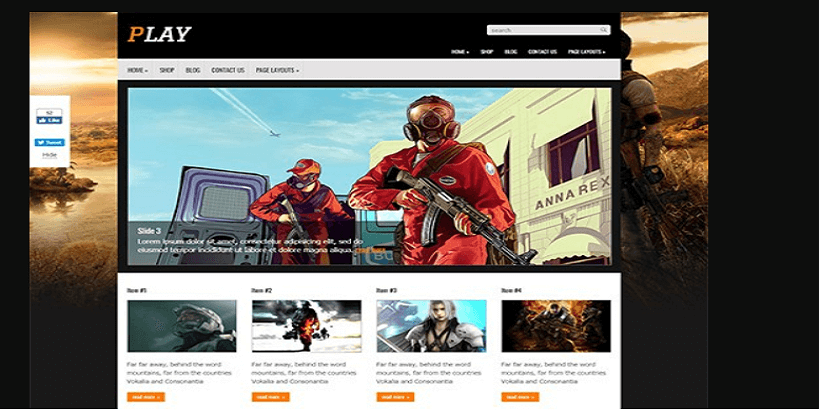Click the Item #1 heading
This screenshot has width=820, height=410.
pos(137,290)
